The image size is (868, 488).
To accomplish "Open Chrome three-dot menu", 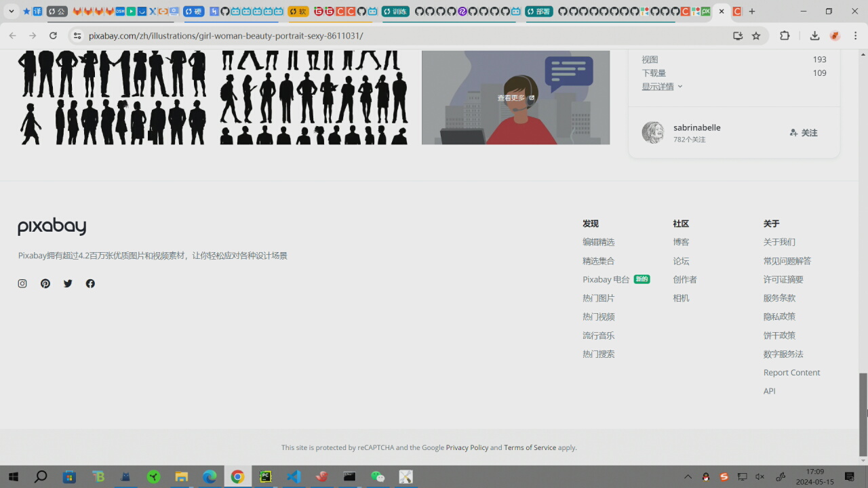I will pos(856,36).
